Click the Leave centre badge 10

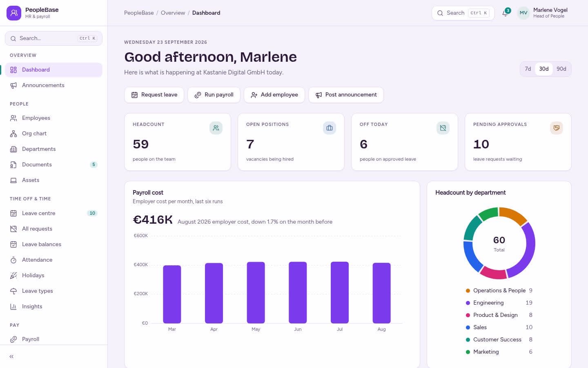tap(92, 213)
